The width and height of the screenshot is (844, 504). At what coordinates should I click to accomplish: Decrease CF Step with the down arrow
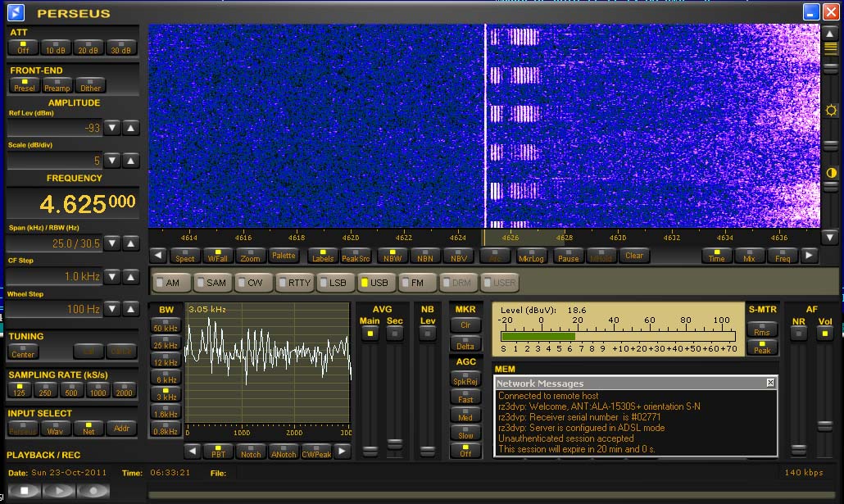pos(112,277)
